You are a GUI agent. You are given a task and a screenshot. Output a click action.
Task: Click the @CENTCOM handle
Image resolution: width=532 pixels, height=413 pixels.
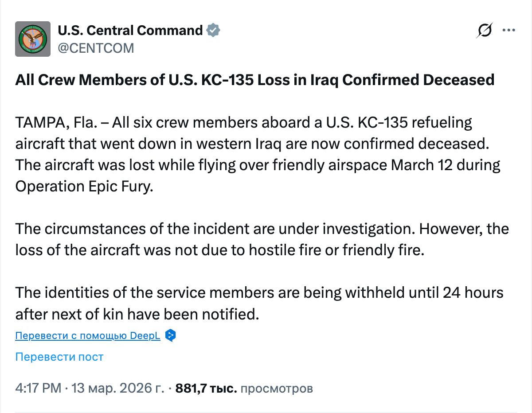[x=96, y=48]
